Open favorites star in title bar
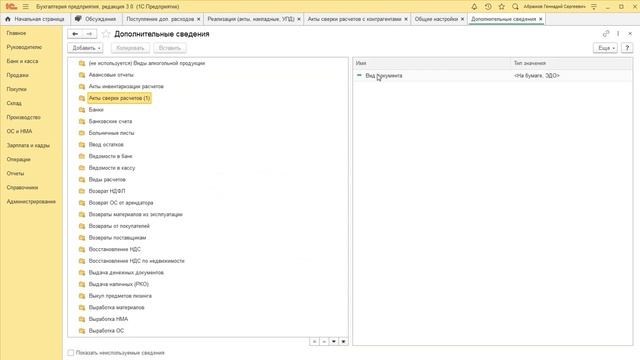640x360 pixels. click(502, 7)
